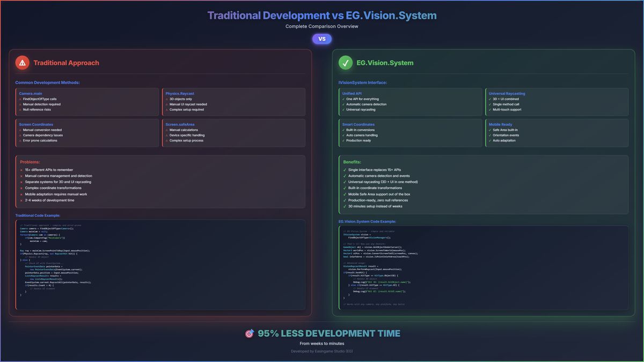The image size is (644, 362).
Task: Click the text Manual camera management and detection
Action: tap(58, 176)
